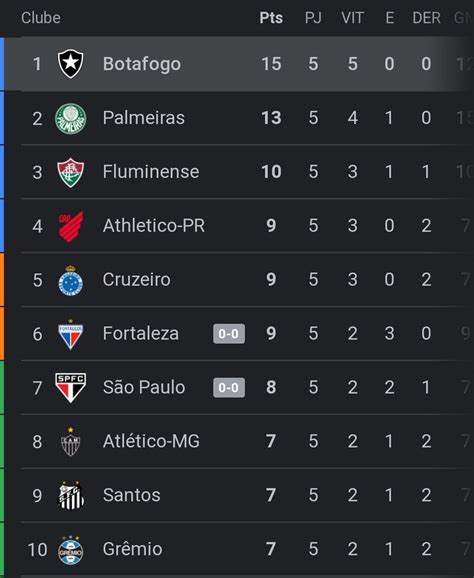Viewport: 474px width, 578px height.
Task: Select the VIT column header
Action: point(353,18)
